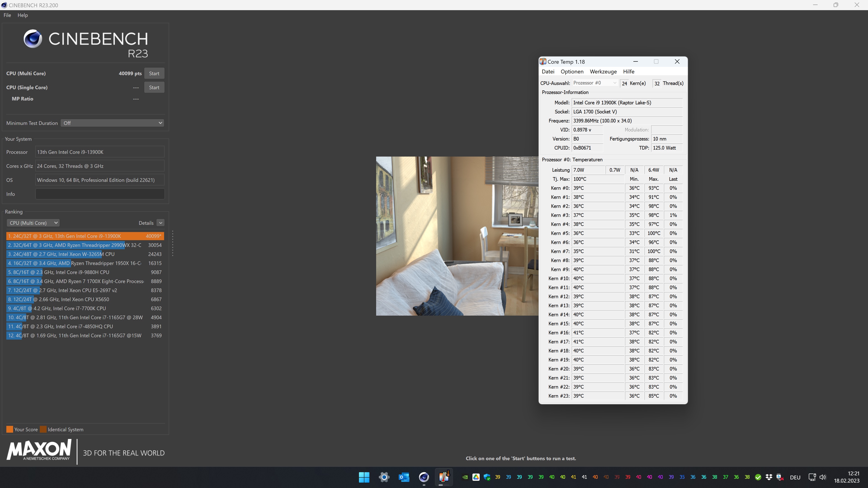Viewport: 868px width, 488px height.
Task: Start the CPU Multi Core test
Action: click(x=154, y=73)
